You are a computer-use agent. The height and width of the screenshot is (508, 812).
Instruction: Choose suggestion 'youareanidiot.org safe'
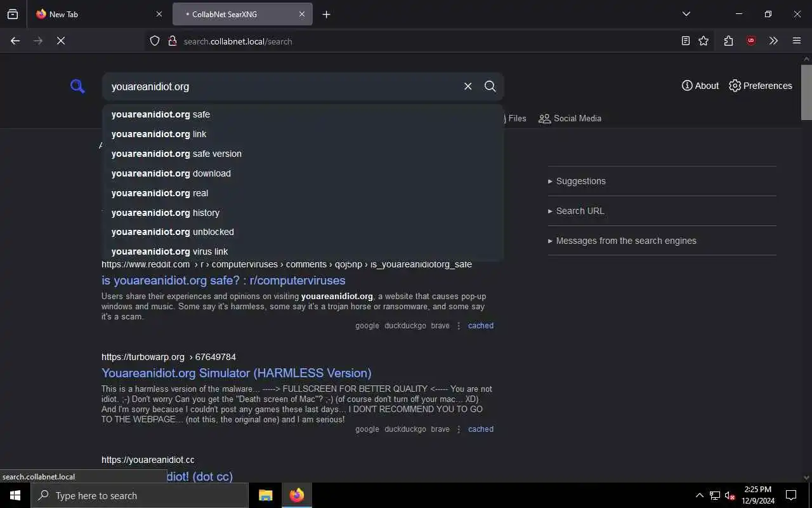point(303,114)
